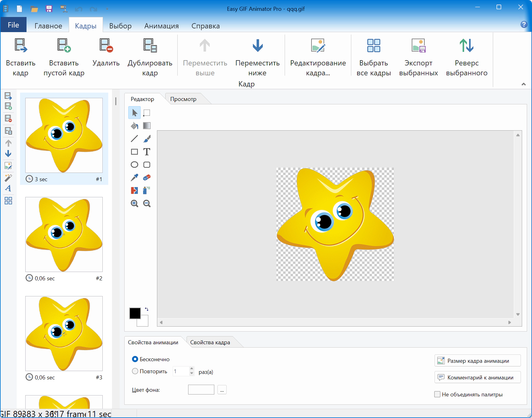Image resolution: width=532 pixels, height=418 pixels.
Task: Open the Анимация ribbon tab
Action: click(162, 26)
